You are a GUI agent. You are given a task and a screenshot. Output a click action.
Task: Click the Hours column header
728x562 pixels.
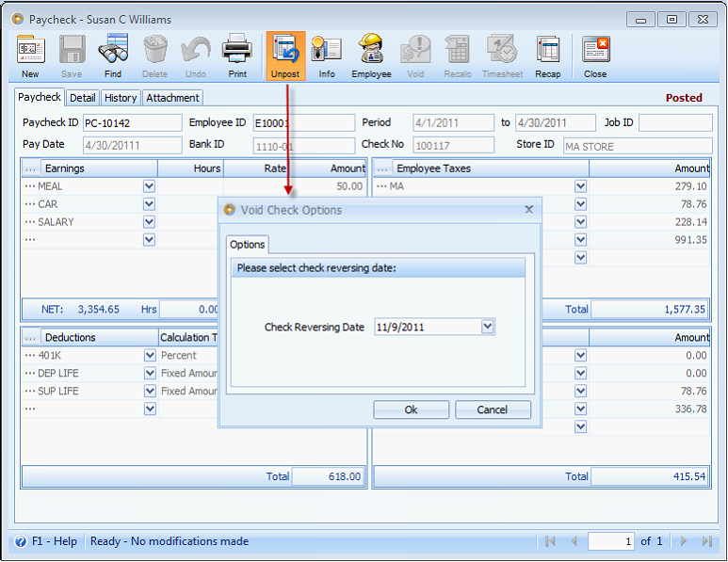pyautogui.click(x=191, y=169)
